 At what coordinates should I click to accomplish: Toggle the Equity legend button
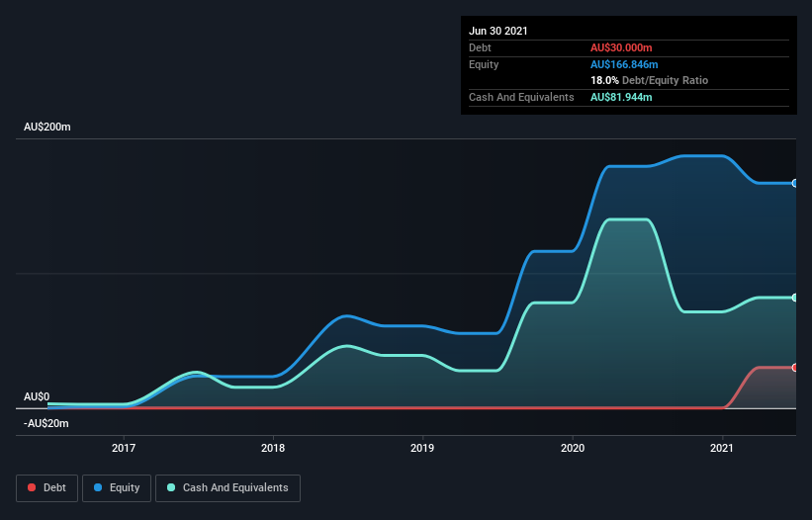(x=117, y=488)
